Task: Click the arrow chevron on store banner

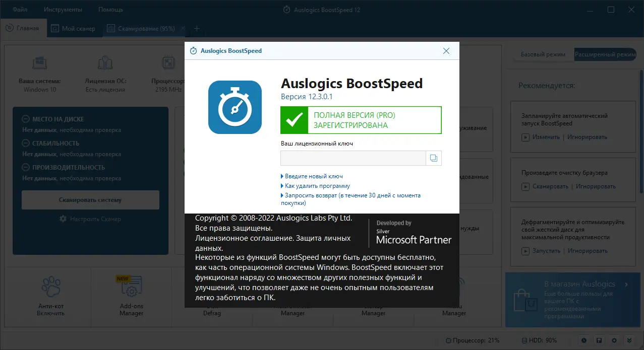Action: click(626, 285)
